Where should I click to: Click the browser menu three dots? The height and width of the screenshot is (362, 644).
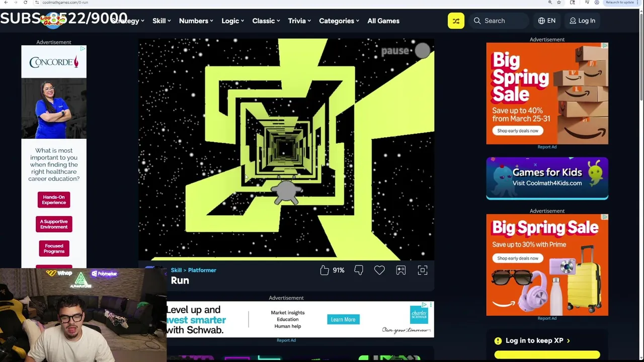638,3
